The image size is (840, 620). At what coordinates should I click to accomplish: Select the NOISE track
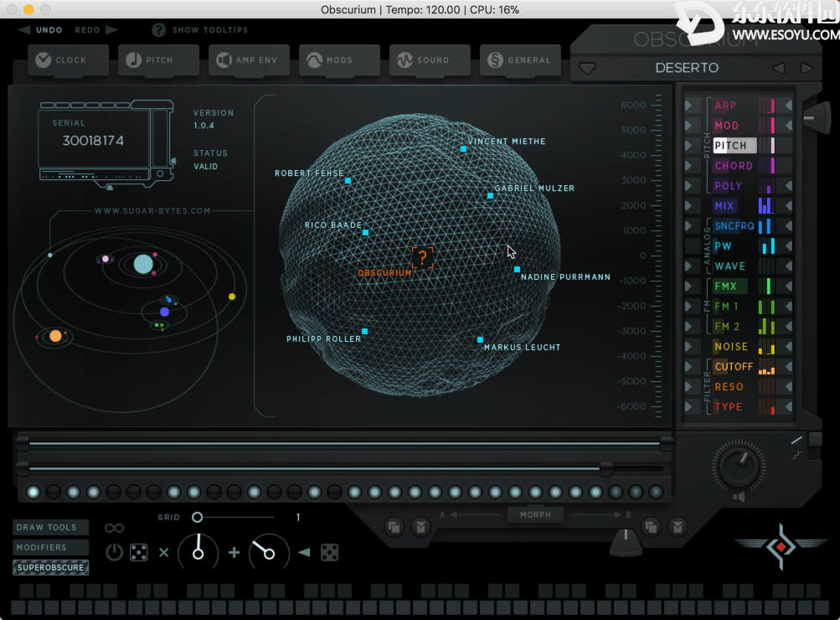point(731,347)
